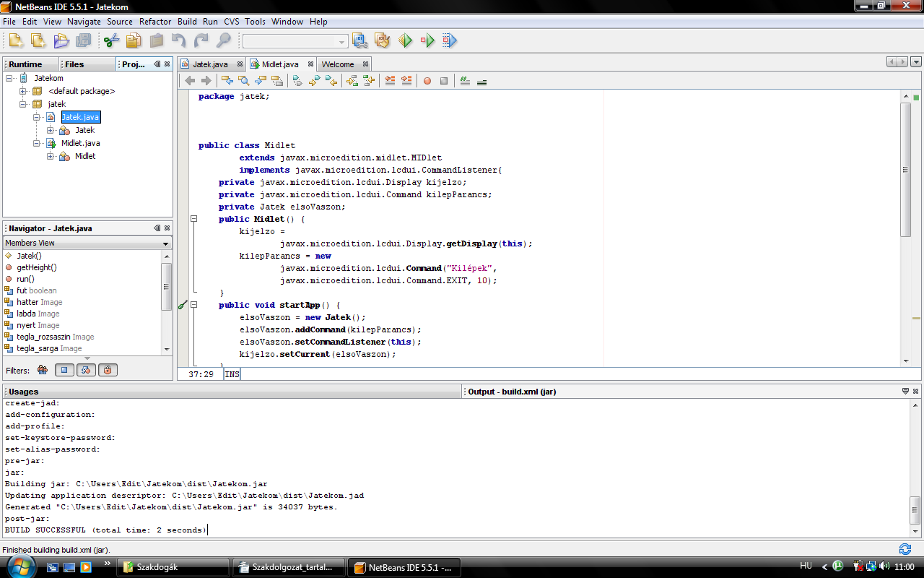Redo with the toolbar arrow icon
Viewport: 924px width, 578px height.
[201, 41]
